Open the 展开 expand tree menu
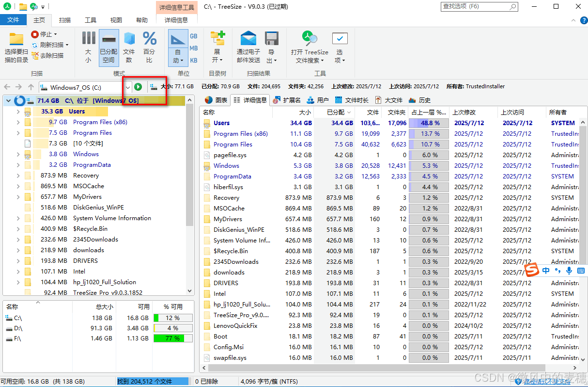The image size is (588, 387). click(x=217, y=48)
